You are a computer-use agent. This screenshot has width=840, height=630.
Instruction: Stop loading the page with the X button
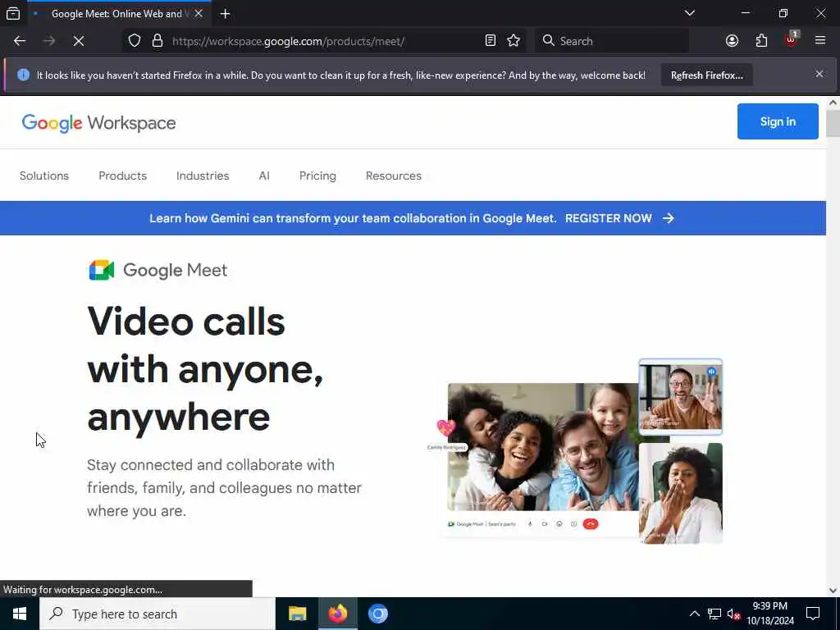tap(79, 41)
